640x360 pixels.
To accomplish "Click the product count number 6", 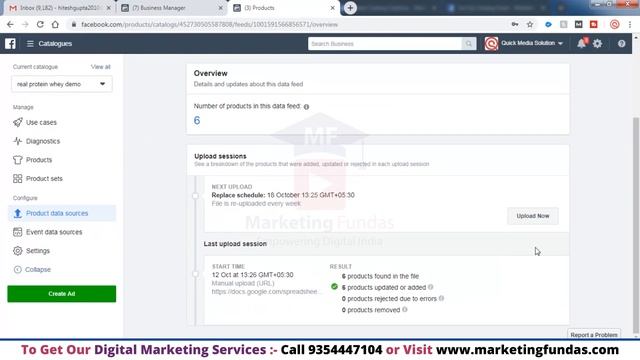I will point(197,120).
